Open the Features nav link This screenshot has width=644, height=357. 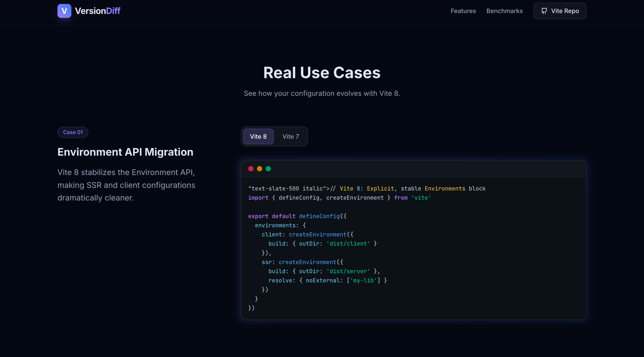point(463,11)
